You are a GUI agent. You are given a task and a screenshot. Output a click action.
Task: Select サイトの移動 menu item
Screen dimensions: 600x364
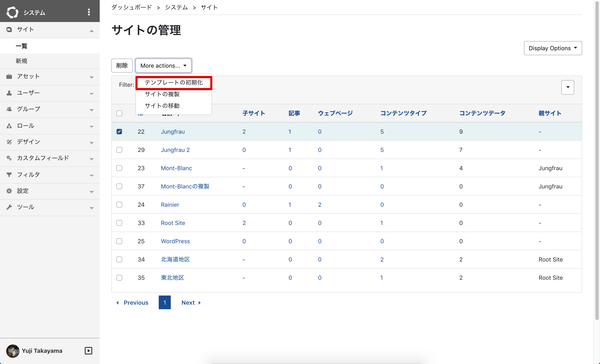pyautogui.click(x=174, y=106)
